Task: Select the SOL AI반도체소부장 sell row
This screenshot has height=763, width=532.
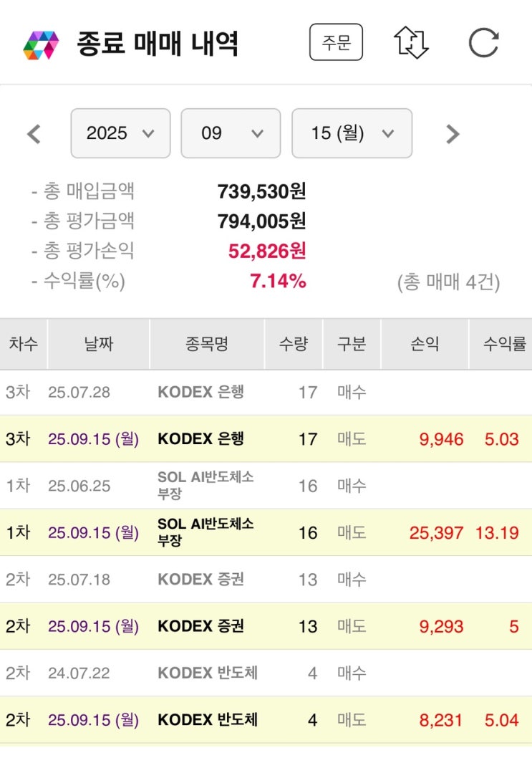Action: (266, 532)
